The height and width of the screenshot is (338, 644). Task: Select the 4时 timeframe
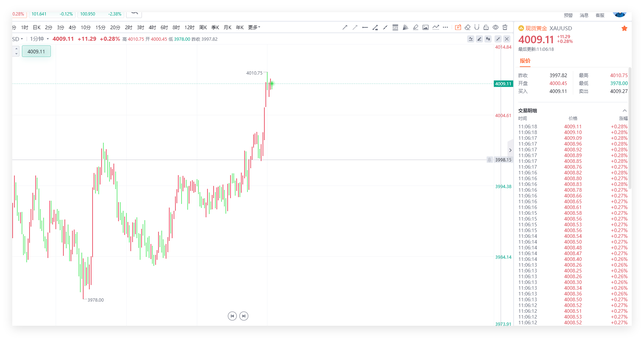click(x=152, y=27)
